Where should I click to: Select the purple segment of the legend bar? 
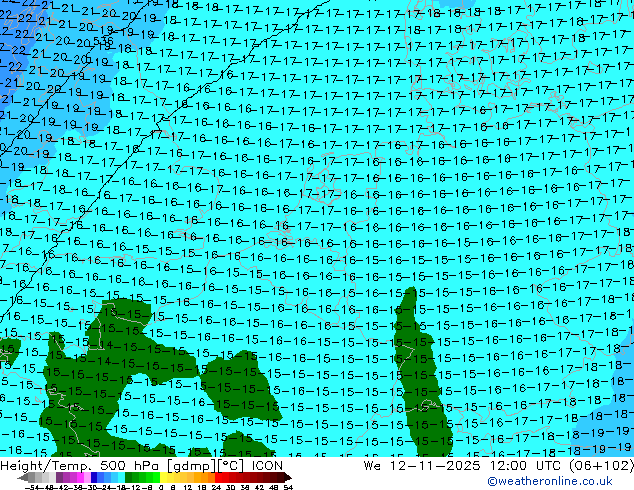pos(59,477)
